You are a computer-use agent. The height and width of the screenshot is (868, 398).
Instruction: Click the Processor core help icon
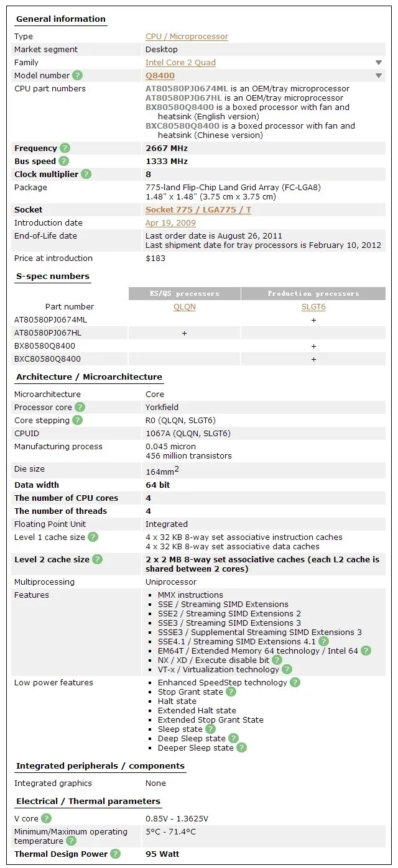pyautogui.click(x=80, y=407)
